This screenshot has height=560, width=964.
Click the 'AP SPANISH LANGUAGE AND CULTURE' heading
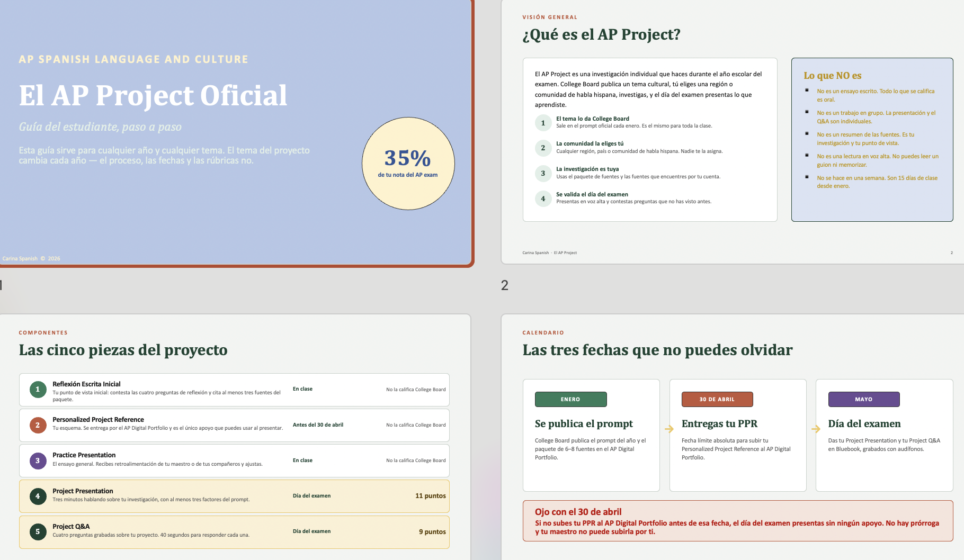pos(133,59)
